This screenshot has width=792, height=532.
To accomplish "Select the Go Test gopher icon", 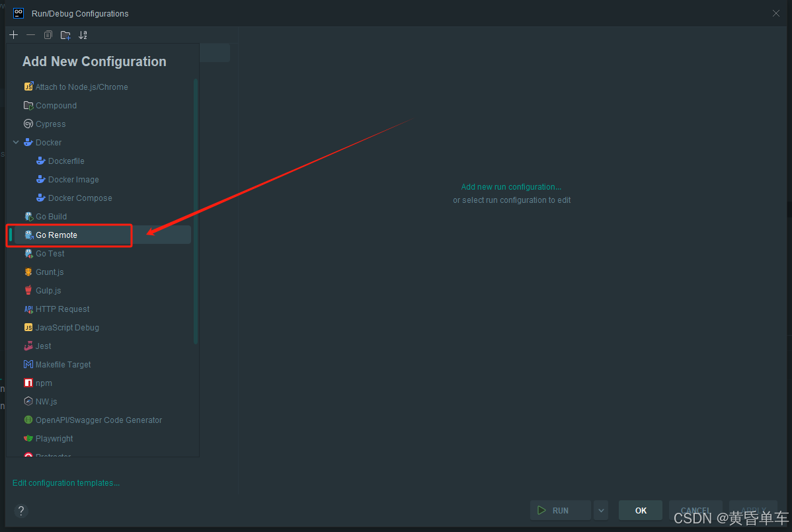I will pos(28,253).
